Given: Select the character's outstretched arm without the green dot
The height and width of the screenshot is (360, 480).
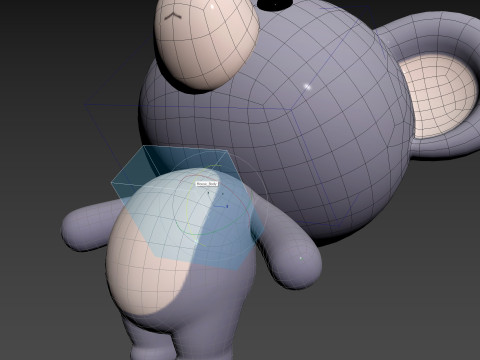Looking at the screenshot, I should point(91,226).
